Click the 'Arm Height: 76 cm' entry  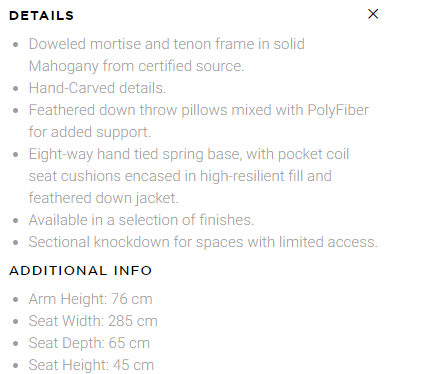[x=90, y=299]
